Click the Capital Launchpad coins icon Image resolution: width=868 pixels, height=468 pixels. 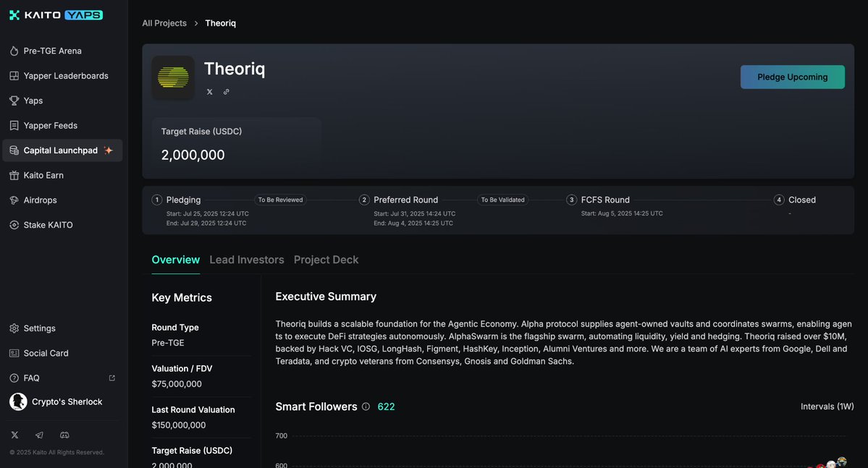tap(14, 150)
